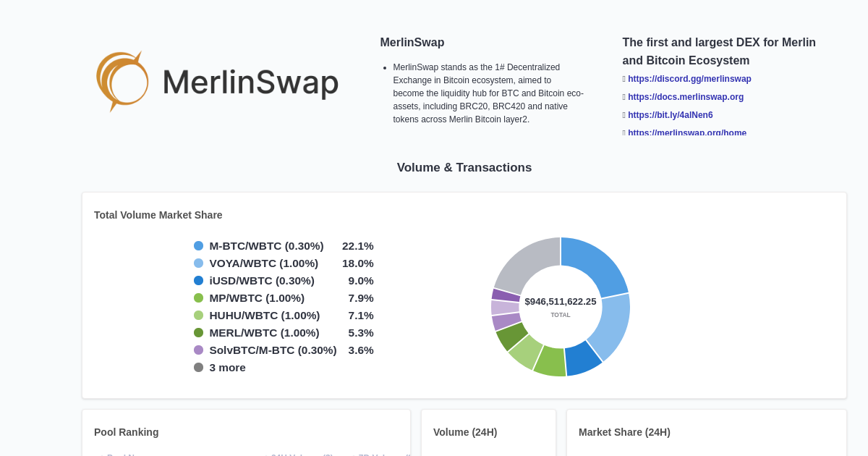Click the donut chart's total value center

[x=561, y=300]
